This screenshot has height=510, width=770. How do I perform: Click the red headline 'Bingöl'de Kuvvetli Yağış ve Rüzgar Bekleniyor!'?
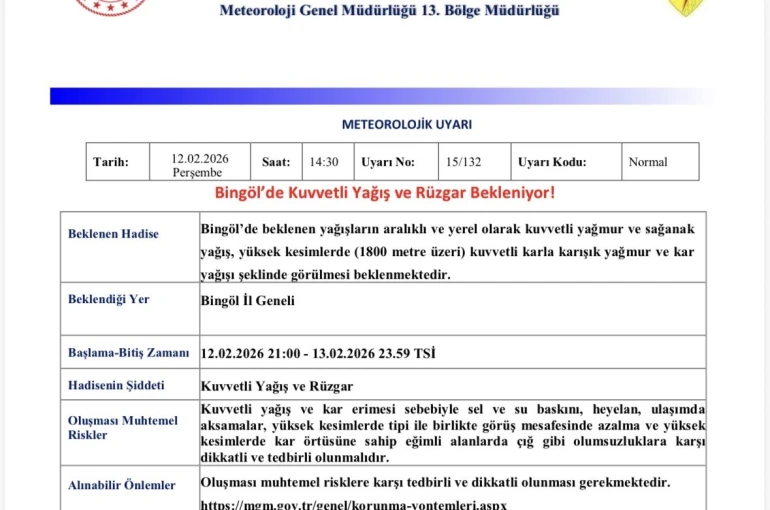[x=385, y=192]
